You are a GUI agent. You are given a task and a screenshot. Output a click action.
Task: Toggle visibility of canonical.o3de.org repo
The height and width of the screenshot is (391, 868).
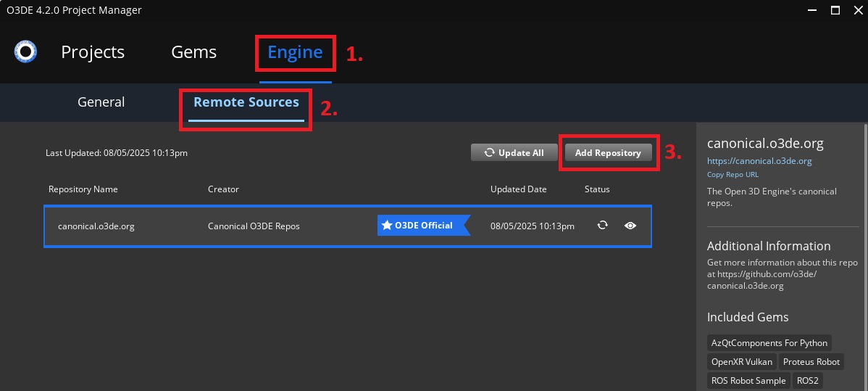630,226
